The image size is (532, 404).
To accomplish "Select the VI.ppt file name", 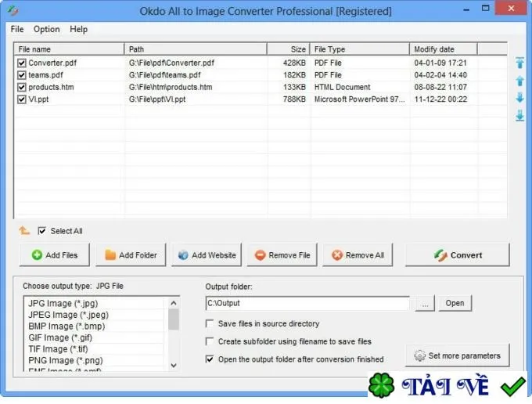I will click(x=38, y=99).
